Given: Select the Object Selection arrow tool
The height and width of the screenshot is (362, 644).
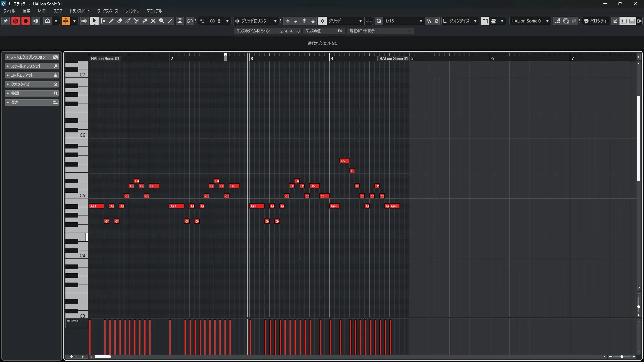Looking at the screenshot, I should pos(94,21).
